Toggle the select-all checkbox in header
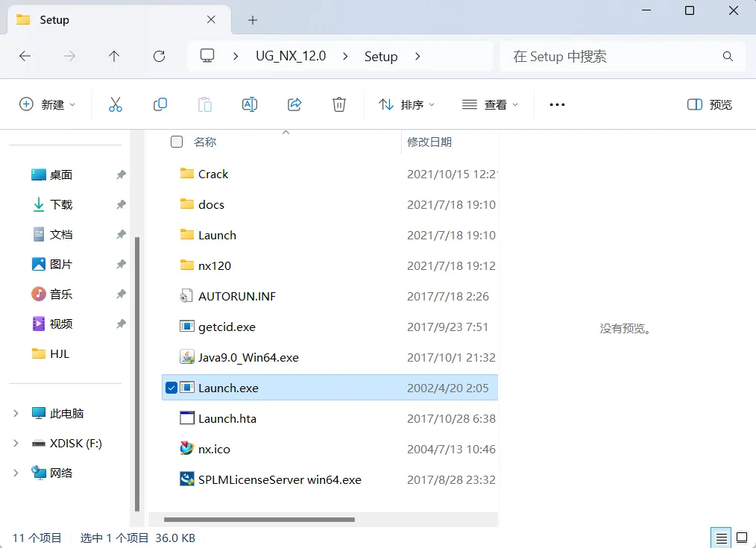The image size is (756, 548). pyautogui.click(x=177, y=142)
